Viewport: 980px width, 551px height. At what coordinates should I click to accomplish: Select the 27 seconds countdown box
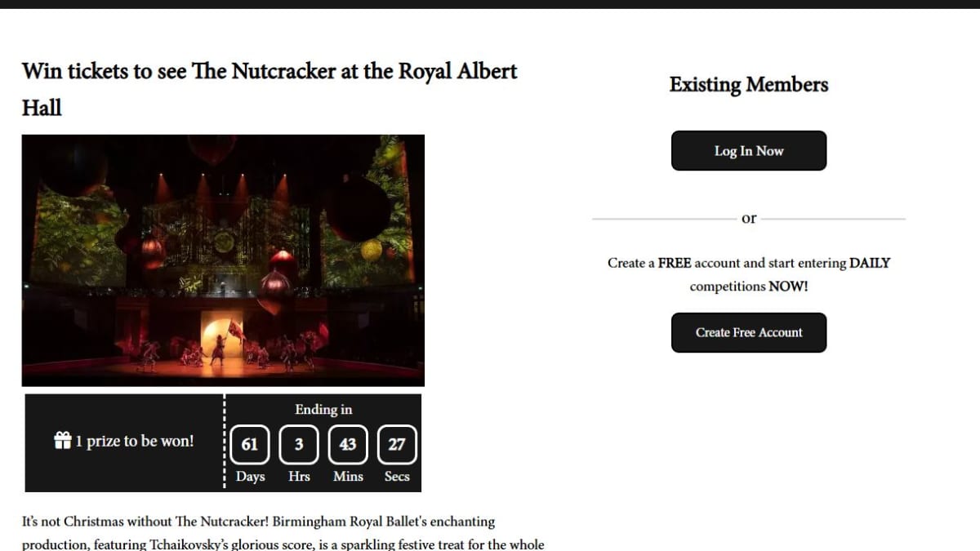point(397,445)
